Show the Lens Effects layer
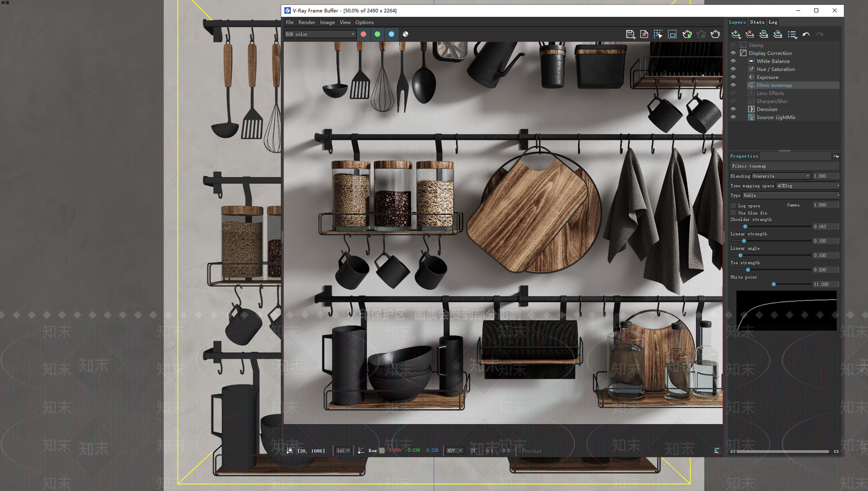Viewport: 868px width, 491px height. [733, 93]
